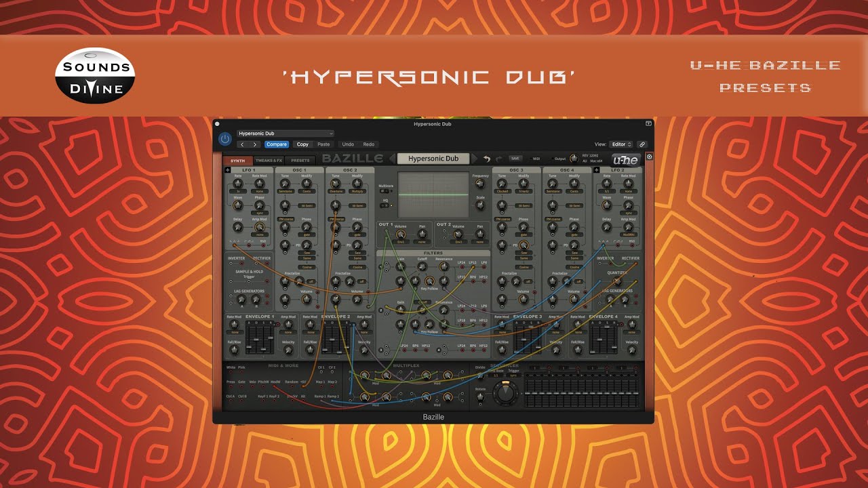This screenshot has width=868, height=488.
Task: Open the host preset dropdown Hypersonic Dub
Action: pyautogui.click(x=285, y=134)
